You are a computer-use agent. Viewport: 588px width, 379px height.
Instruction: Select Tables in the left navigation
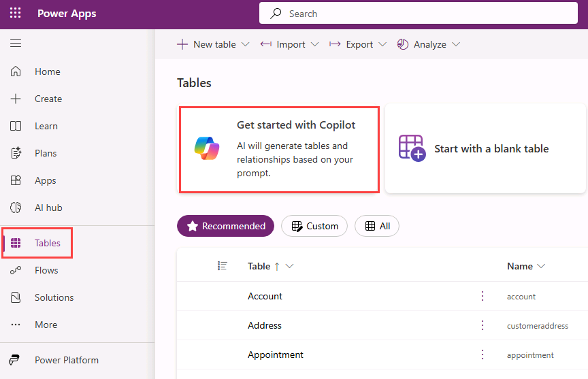(x=48, y=243)
